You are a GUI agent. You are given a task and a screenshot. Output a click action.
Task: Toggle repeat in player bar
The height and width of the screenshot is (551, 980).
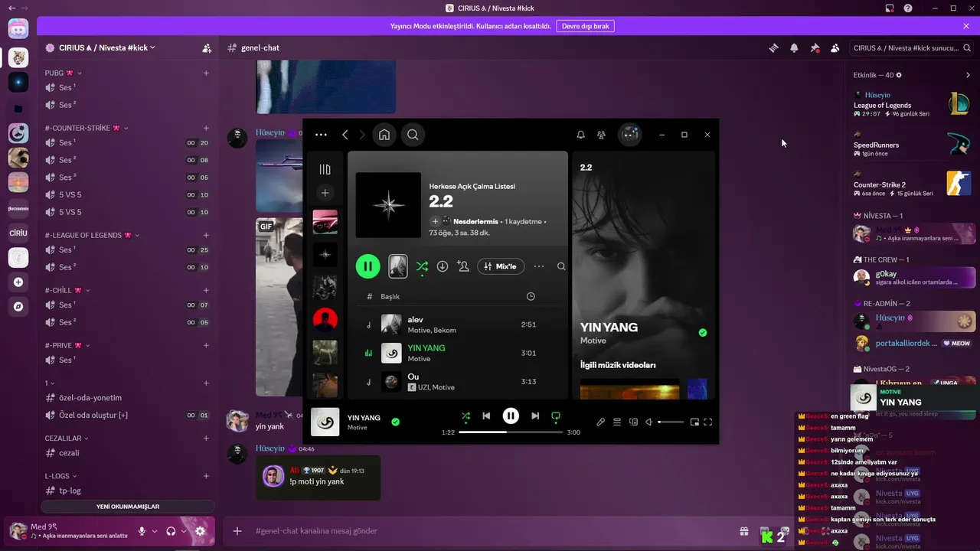click(556, 416)
